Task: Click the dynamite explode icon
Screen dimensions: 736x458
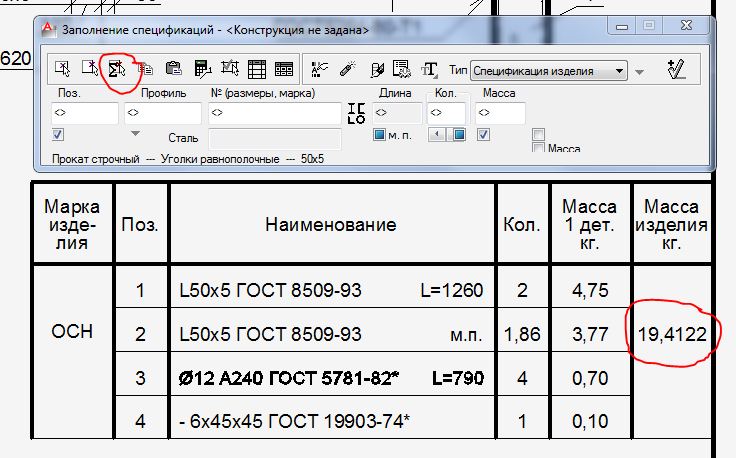Action: point(348,69)
